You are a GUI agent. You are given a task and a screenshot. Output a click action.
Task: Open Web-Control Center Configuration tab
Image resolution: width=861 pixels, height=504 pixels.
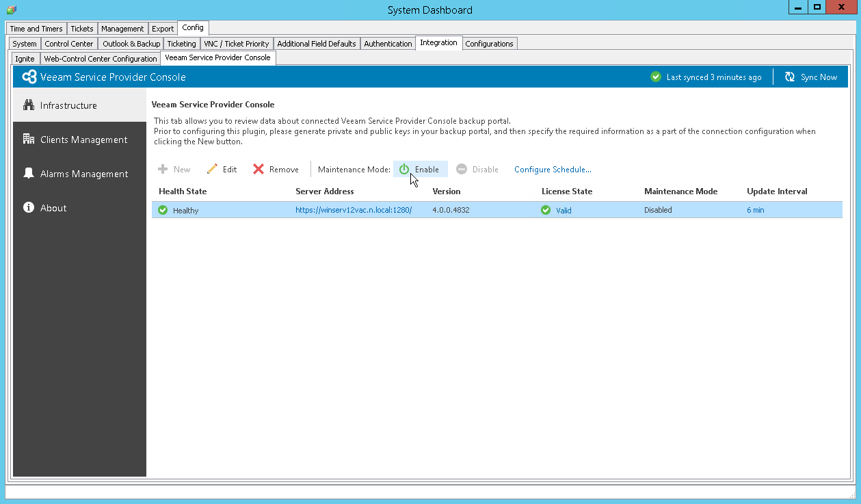click(x=101, y=59)
